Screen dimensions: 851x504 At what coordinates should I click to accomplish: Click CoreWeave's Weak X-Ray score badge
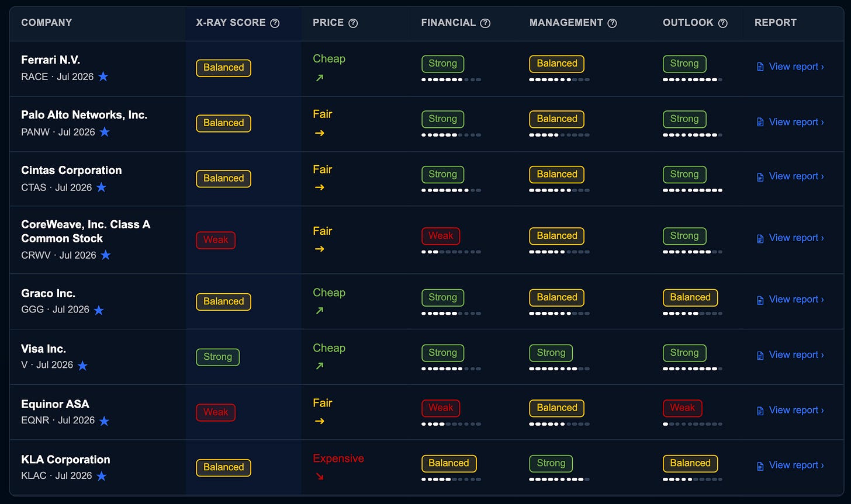(x=216, y=240)
